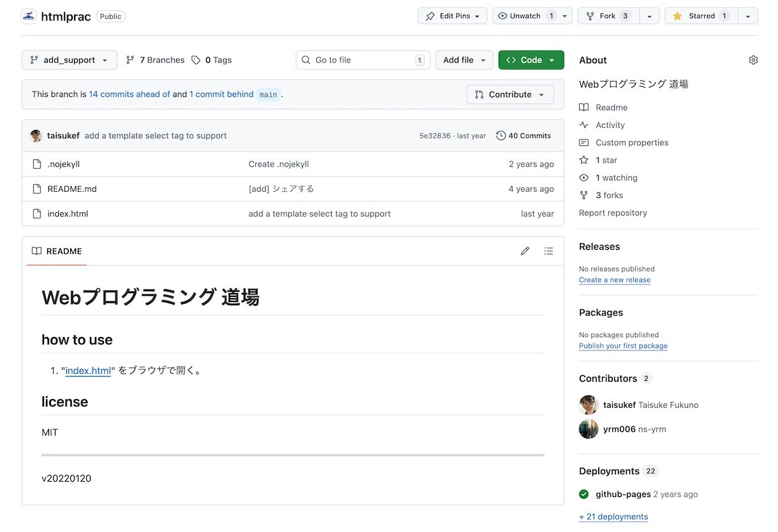
Task: Click the taisukef avatar in Contributors
Action: [x=588, y=405]
